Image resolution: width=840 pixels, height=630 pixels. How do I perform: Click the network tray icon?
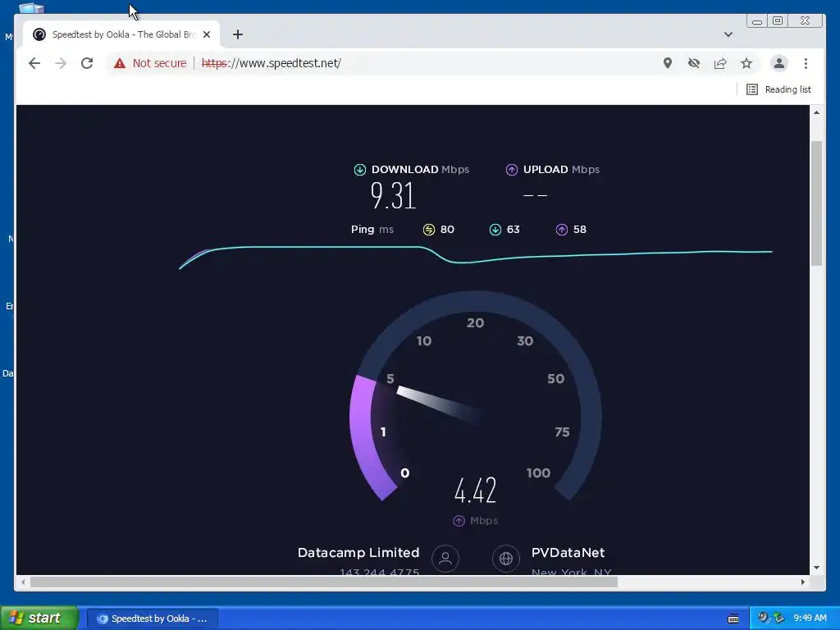[x=778, y=619]
